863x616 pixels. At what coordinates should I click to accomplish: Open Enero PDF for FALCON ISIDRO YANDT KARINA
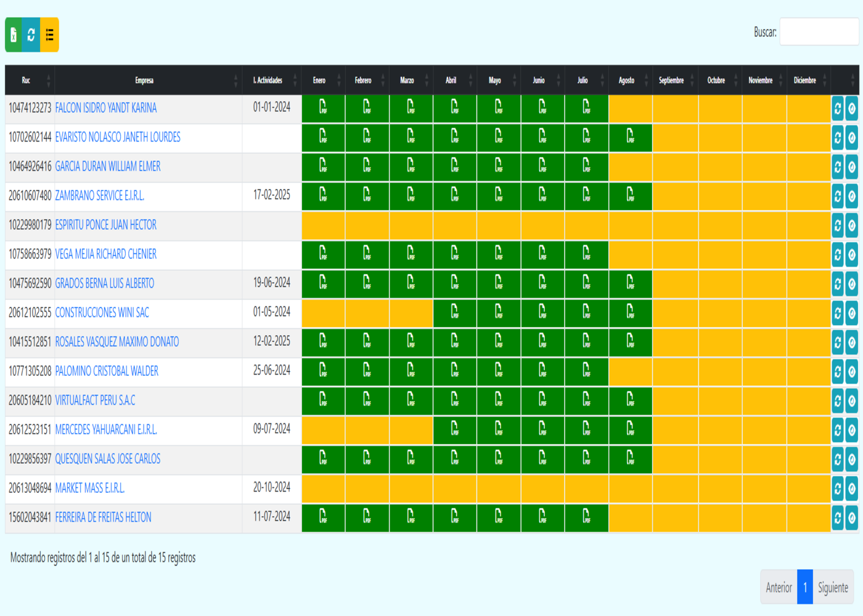coord(323,108)
